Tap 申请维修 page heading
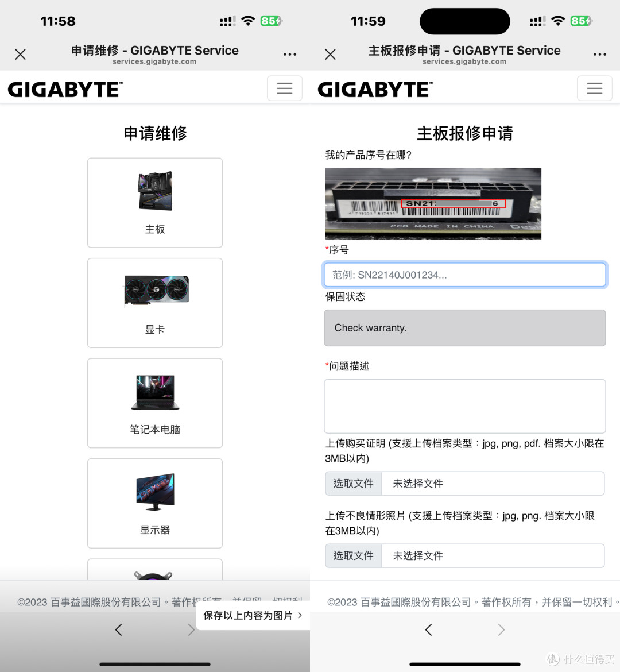620x672 pixels. pyautogui.click(x=155, y=133)
